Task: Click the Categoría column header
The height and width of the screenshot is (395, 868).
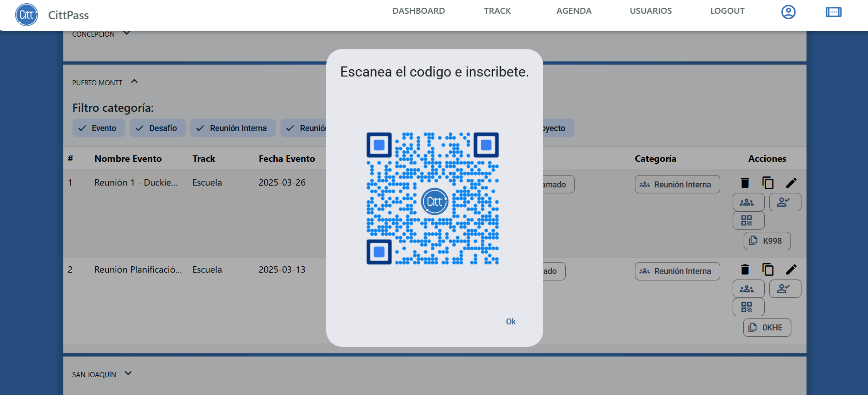Action: [x=655, y=159]
